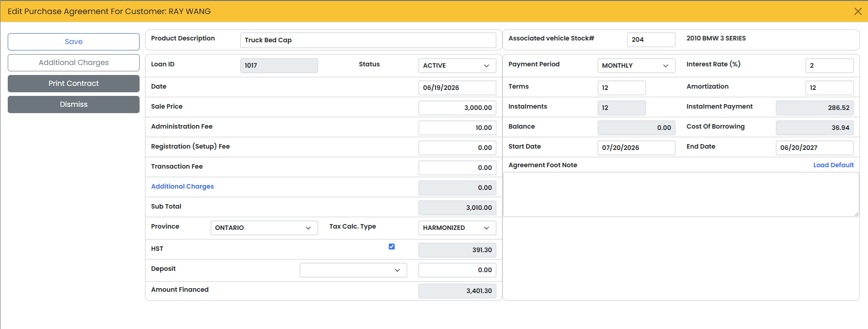Click the Date field 06/19/2026

point(457,88)
